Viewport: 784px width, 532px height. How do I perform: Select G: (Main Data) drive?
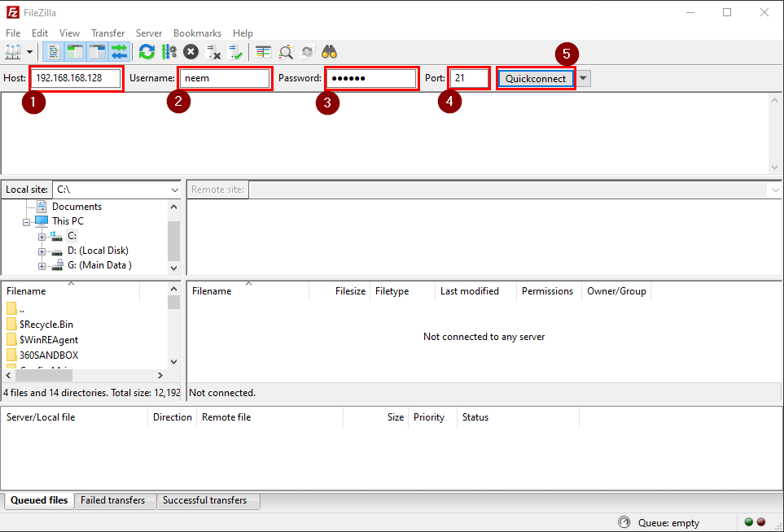click(x=99, y=264)
